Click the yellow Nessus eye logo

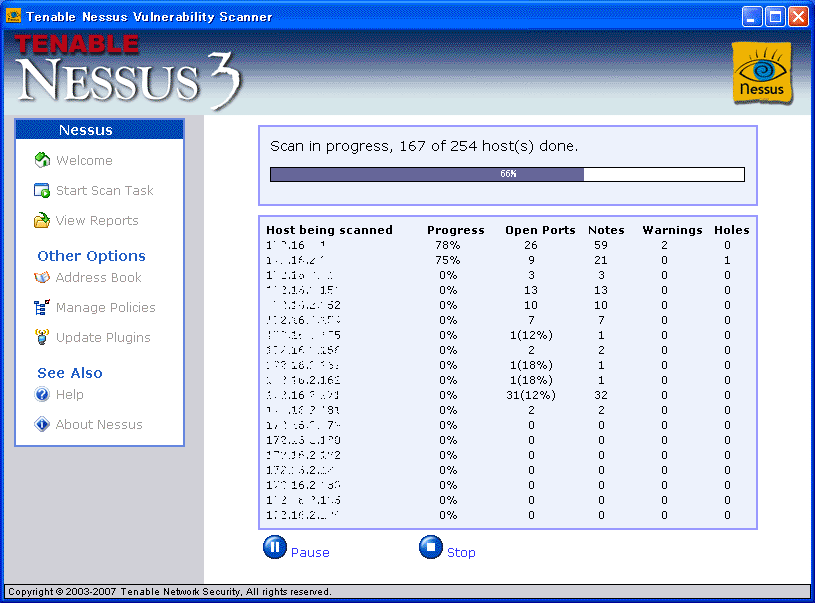pyautogui.click(x=762, y=73)
